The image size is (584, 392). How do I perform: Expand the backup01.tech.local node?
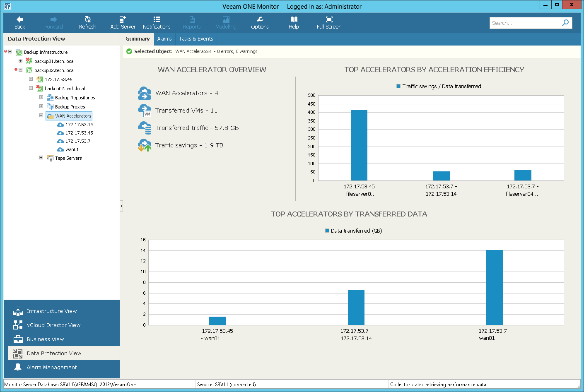click(x=20, y=61)
